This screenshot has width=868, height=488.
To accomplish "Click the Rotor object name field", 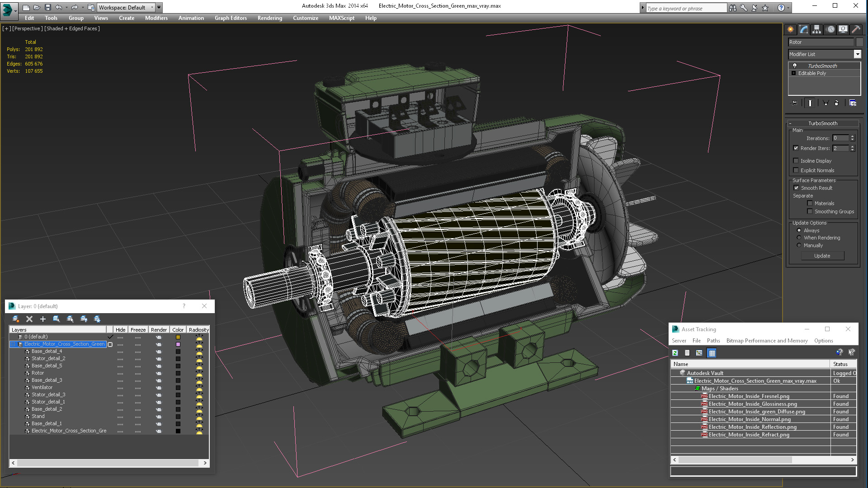I will 821,42.
